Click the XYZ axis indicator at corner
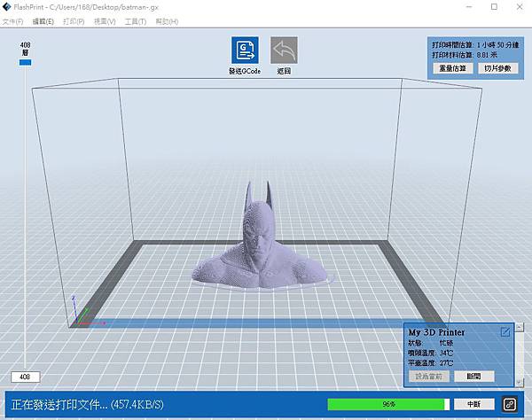This screenshot has width=532, height=420. coord(83,312)
